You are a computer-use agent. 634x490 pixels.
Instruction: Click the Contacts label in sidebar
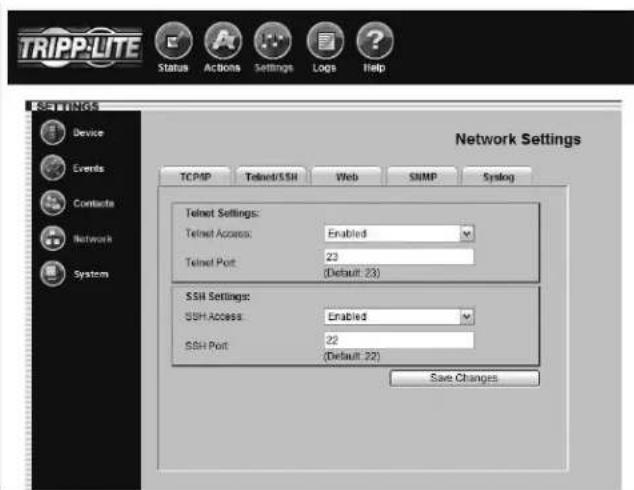(x=93, y=203)
